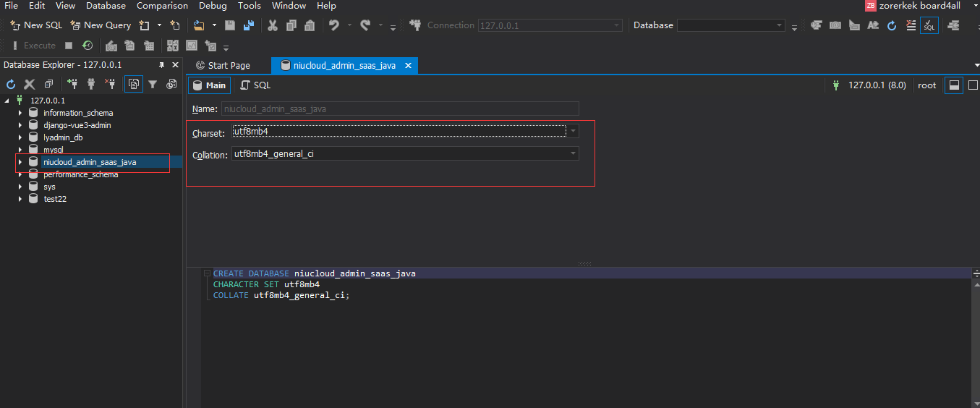Open the Comparison menu
The height and width of the screenshot is (408, 980).
click(163, 6)
